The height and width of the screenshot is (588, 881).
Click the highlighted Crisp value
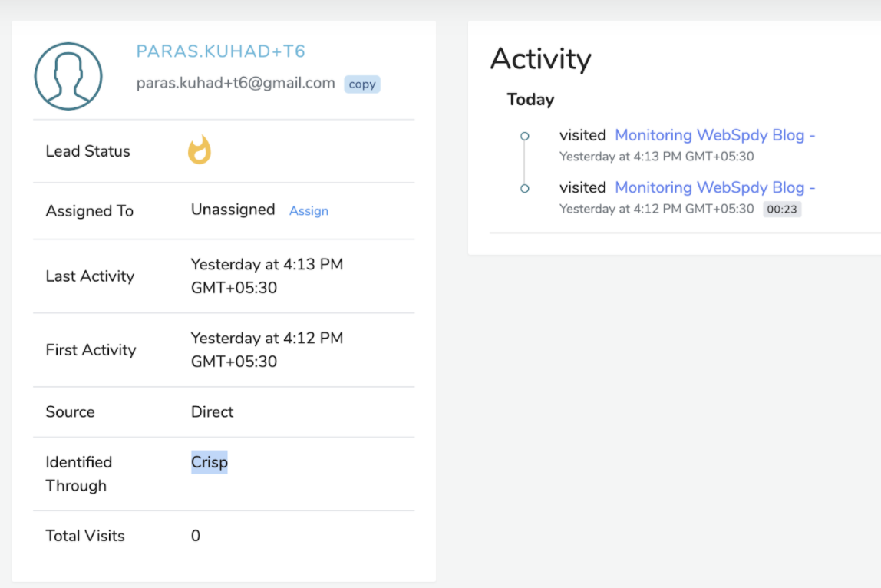pos(209,462)
